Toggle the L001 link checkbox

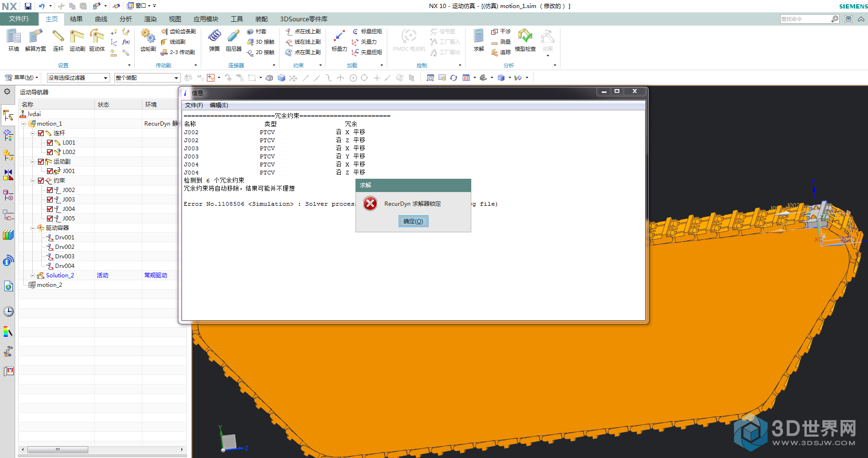coord(50,143)
